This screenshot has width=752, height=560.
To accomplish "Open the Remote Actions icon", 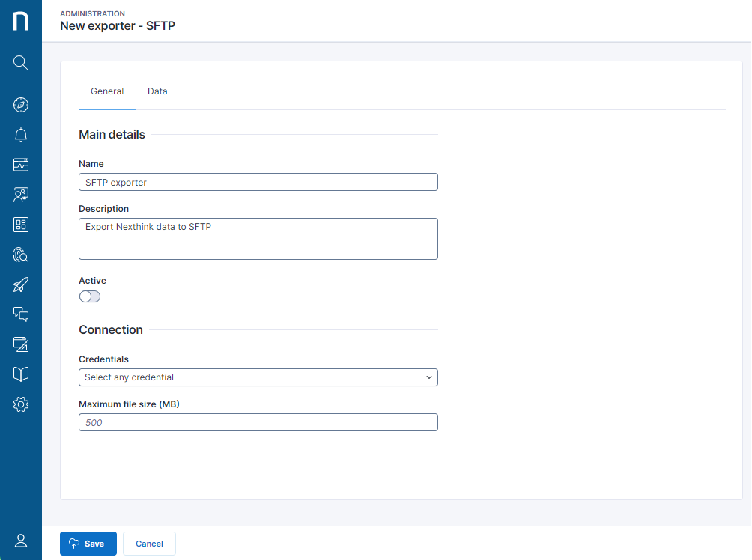I will [20, 344].
